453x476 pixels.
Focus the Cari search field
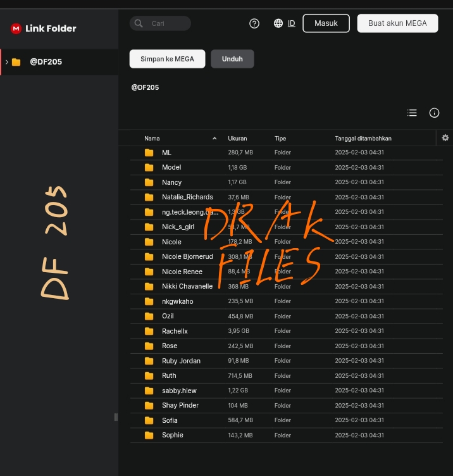[160, 23]
